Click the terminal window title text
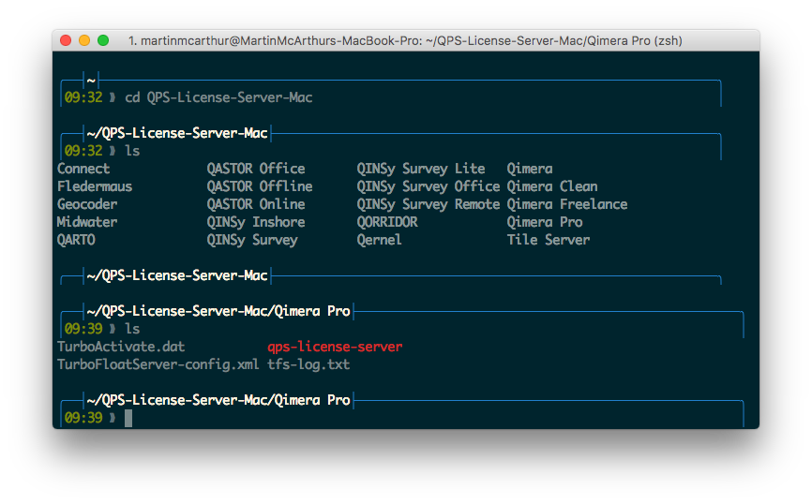812x504 pixels. click(404, 41)
